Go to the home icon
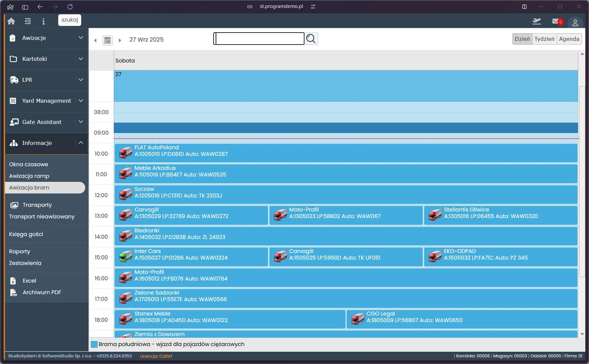 point(11,21)
